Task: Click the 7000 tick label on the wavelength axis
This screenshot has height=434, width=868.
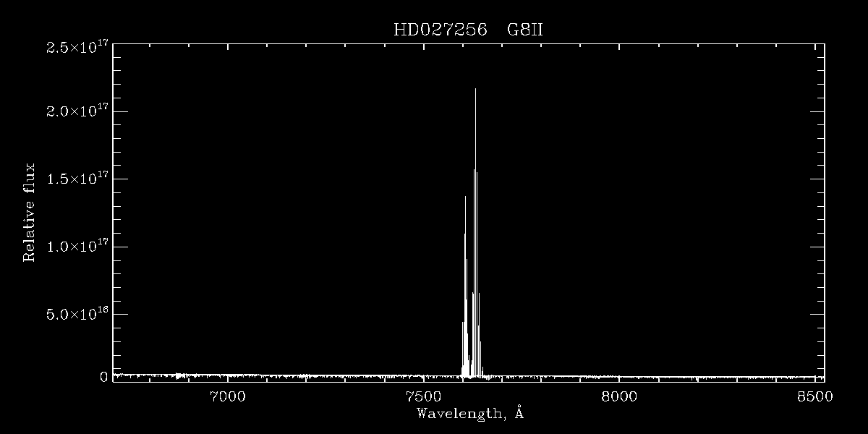Action: click(x=227, y=396)
